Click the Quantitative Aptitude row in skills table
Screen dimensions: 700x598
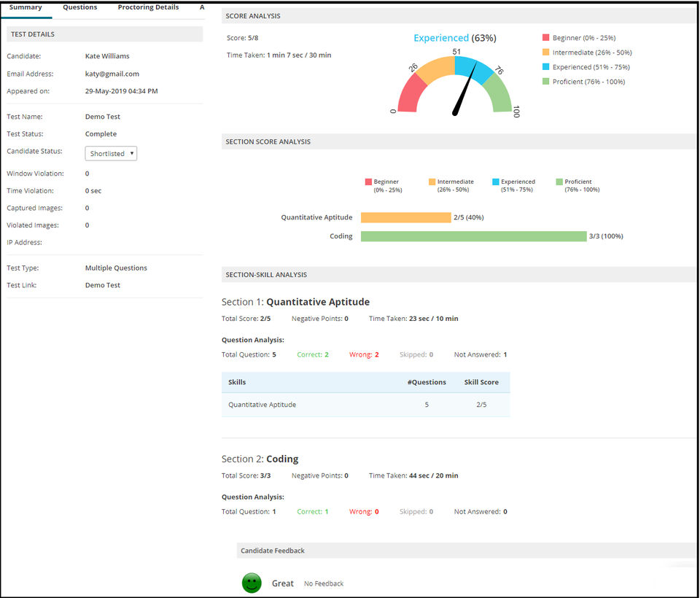point(365,405)
